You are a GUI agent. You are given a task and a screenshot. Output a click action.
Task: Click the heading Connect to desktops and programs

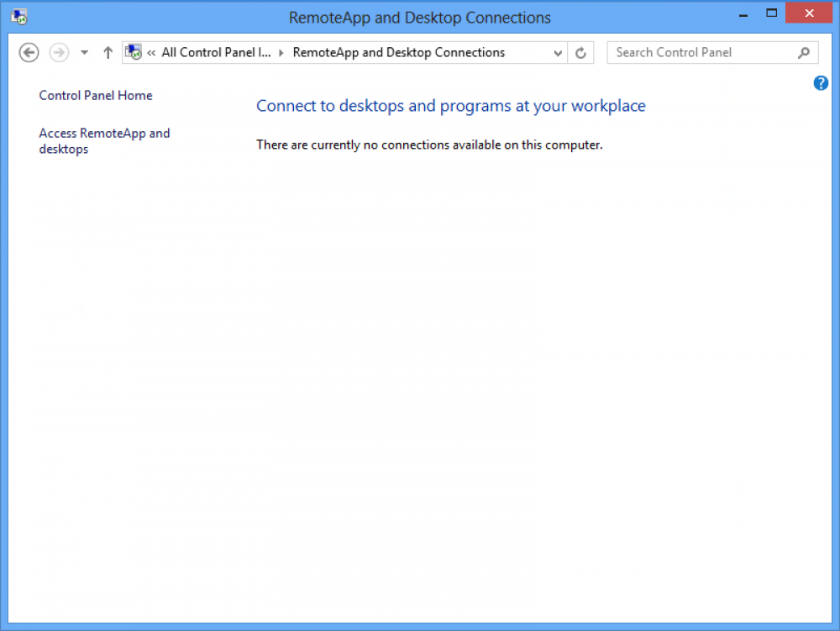tap(450, 106)
